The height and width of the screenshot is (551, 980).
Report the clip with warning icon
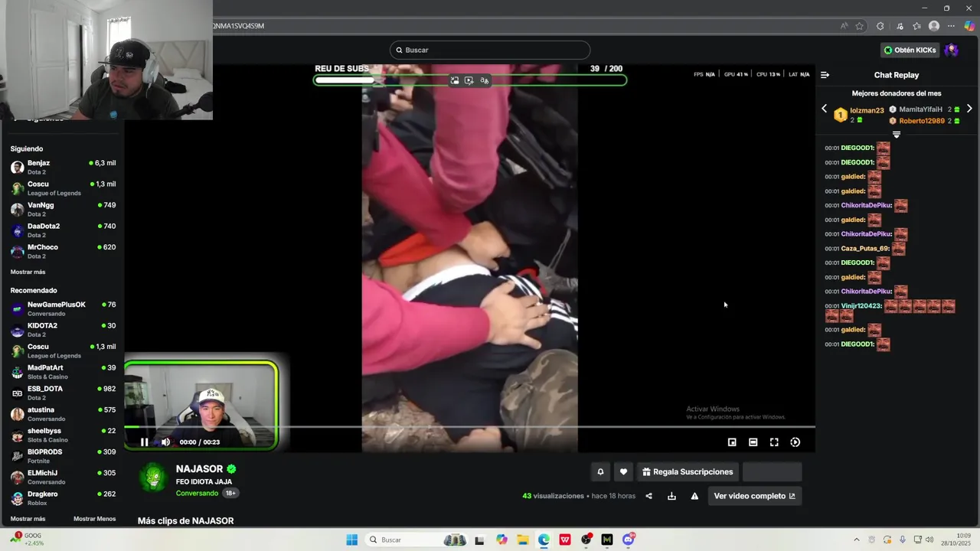[694, 496]
